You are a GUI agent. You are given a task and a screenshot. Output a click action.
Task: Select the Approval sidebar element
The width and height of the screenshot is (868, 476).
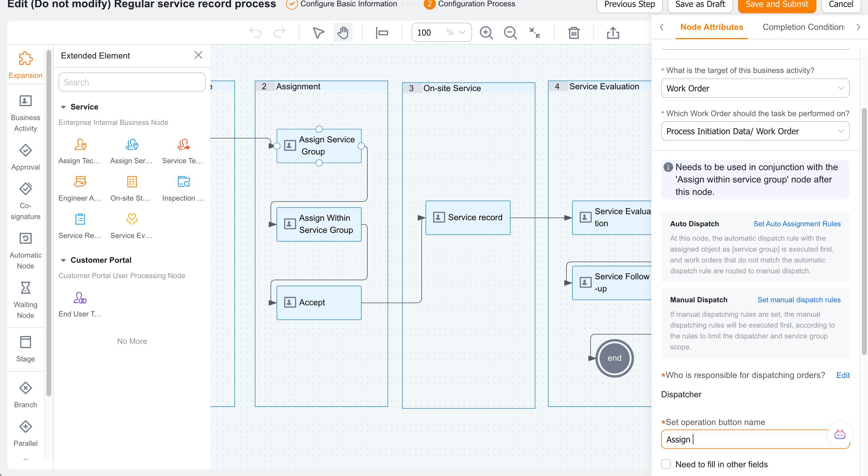click(26, 157)
